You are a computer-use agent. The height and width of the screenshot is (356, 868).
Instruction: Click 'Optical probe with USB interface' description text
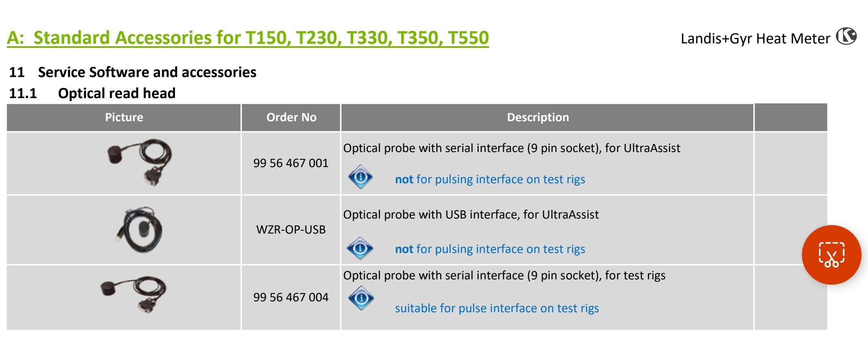(x=471, y=214)
